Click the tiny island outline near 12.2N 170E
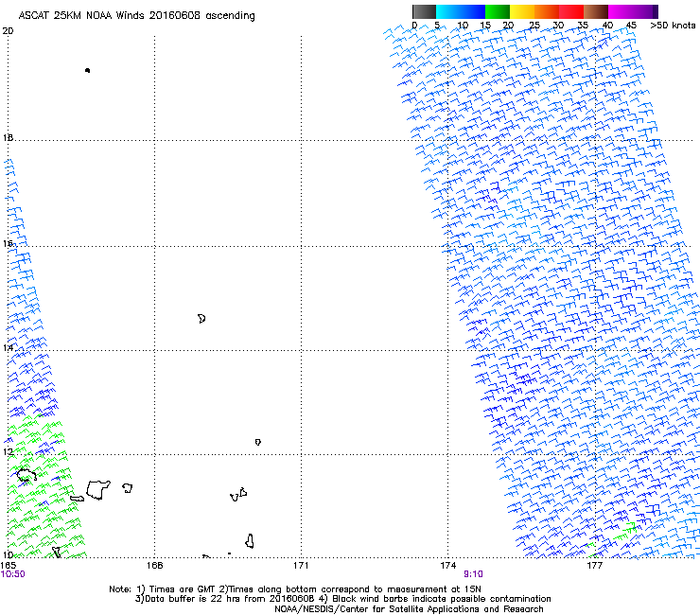Viewport: 700px width, 615px height. (x=258, y=442)
